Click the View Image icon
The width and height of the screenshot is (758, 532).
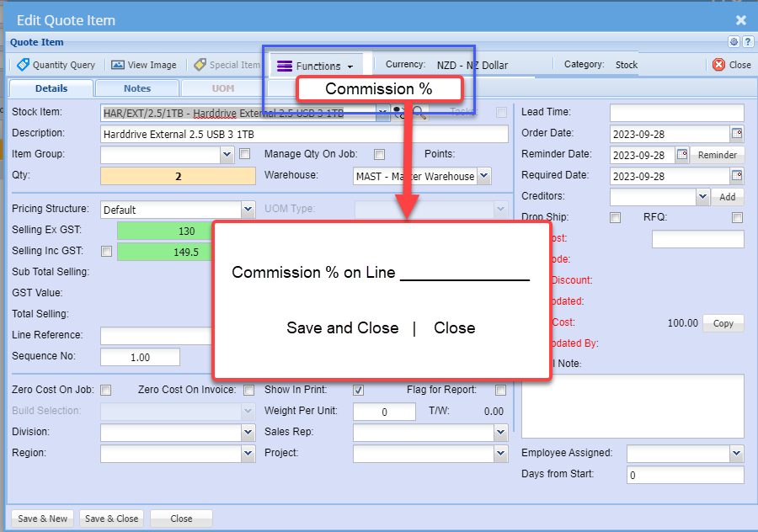117,65
